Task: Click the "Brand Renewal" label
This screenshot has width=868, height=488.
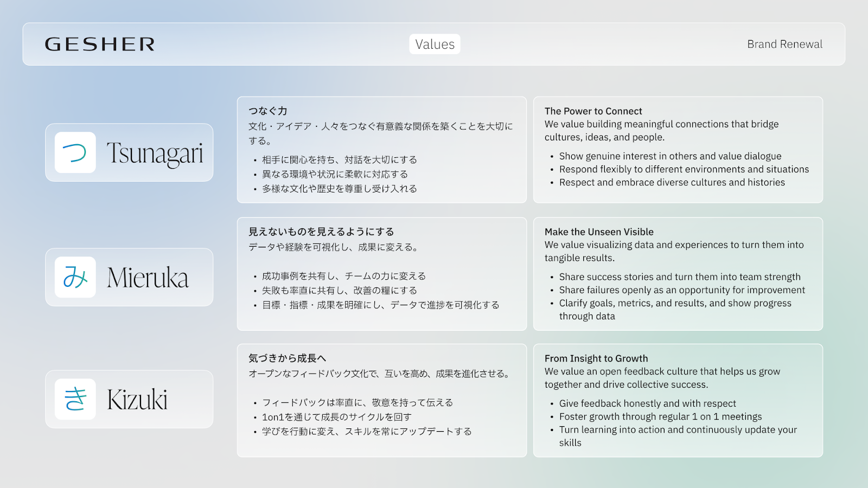Action: 784,44
